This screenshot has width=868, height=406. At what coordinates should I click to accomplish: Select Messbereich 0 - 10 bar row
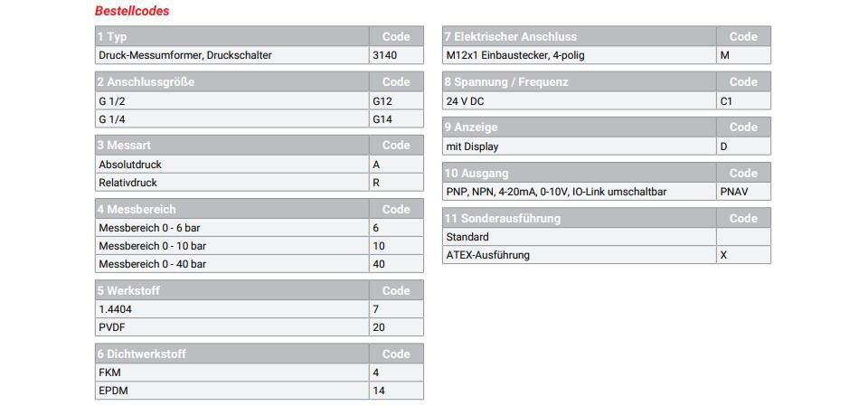[259, 246]
